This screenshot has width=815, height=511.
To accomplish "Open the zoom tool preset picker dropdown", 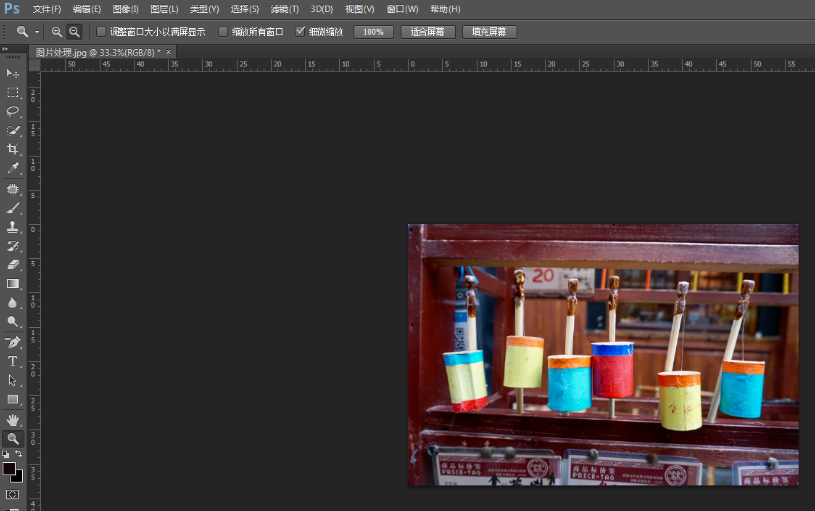I will point(37,32).
